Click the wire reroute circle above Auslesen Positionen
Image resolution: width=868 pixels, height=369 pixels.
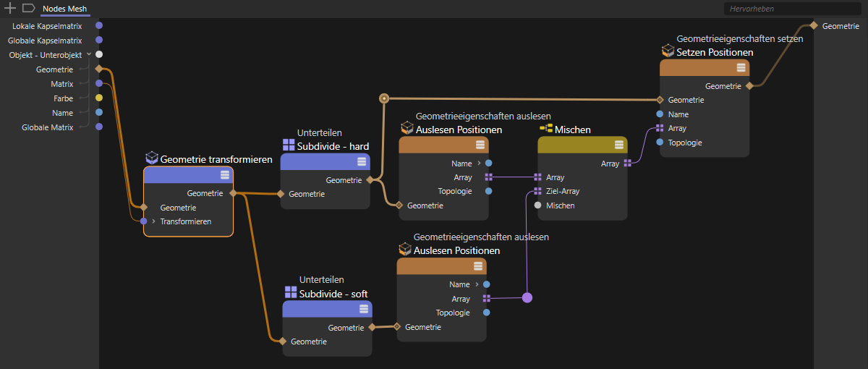385,98
